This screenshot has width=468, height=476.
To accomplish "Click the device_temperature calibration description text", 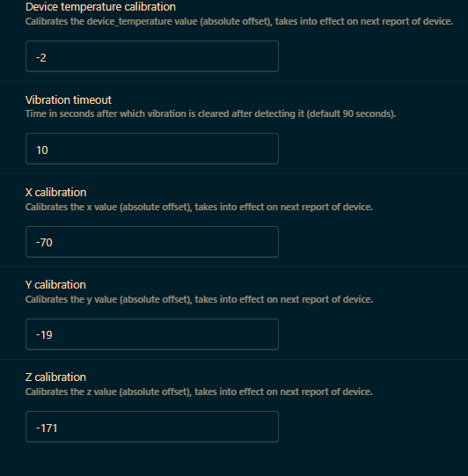I will (x=239, y=21).
